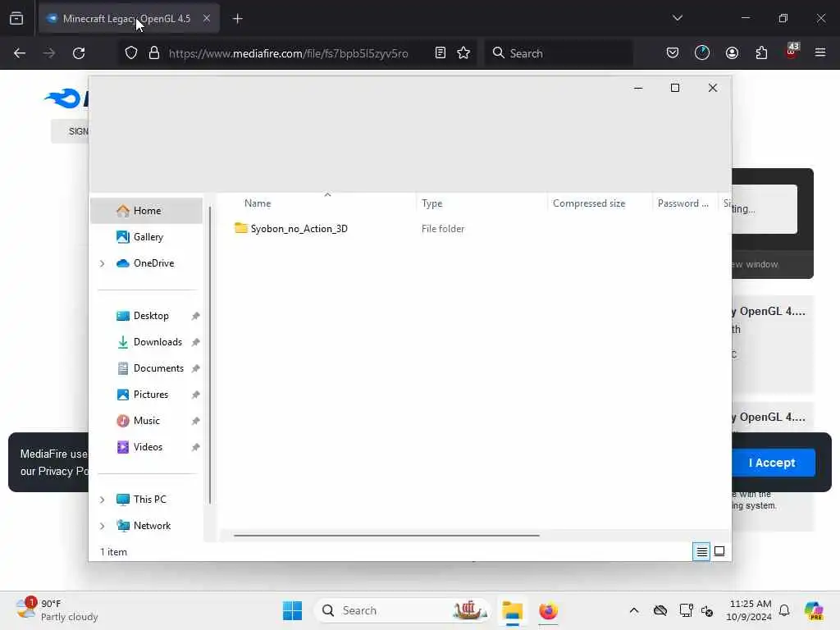Toggle reader view icon
The width and height of the screenshot is (840, 630).
440,53
